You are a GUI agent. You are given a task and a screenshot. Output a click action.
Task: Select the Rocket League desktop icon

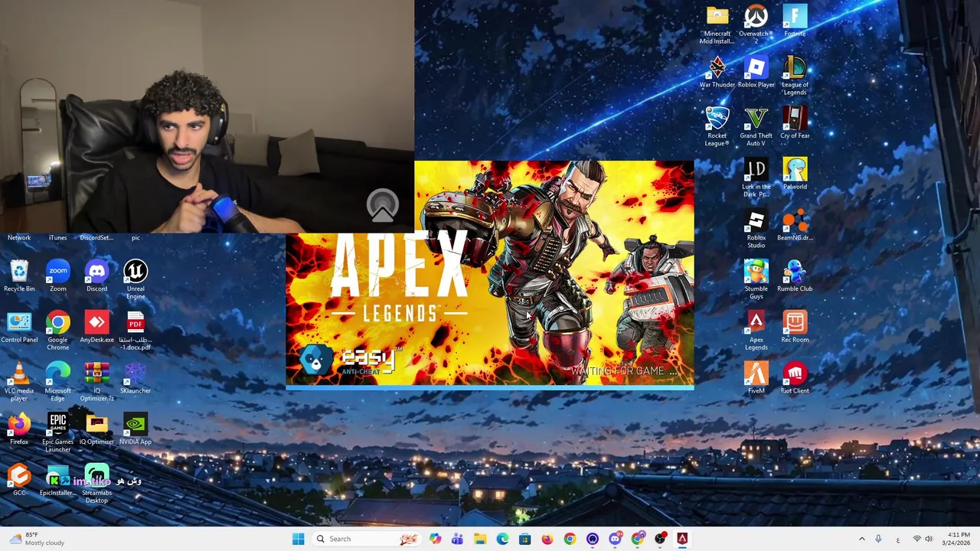tap(717, 127)
